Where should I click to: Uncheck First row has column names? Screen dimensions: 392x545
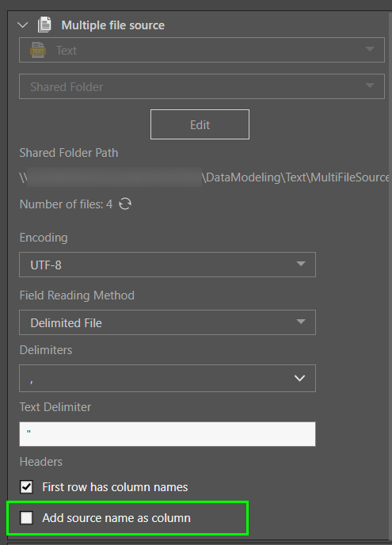[26, 487]
